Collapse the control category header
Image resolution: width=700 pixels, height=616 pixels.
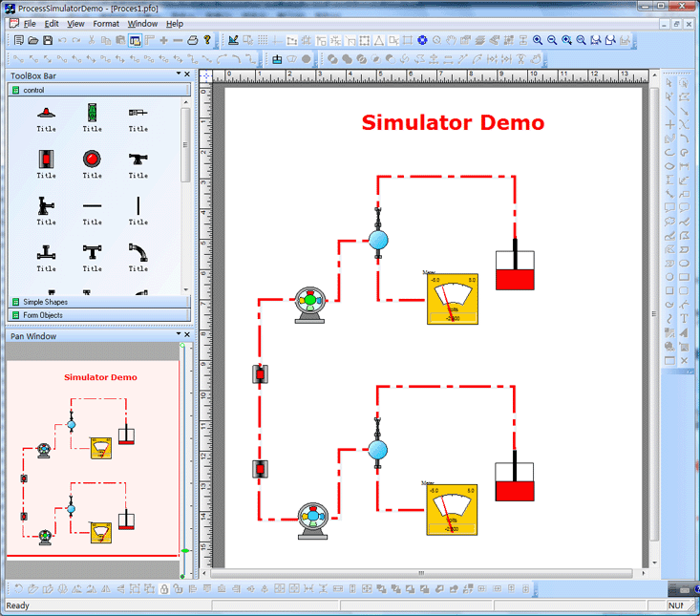click(99, 90)
